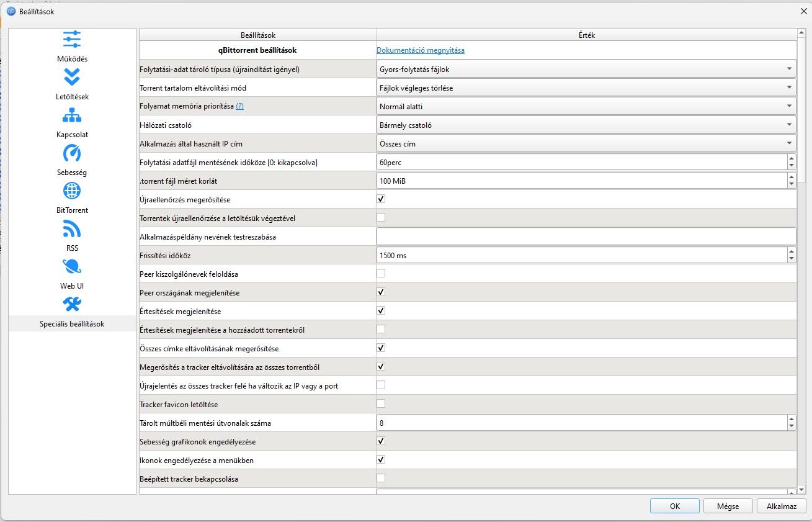Toggle Sebesség grafikonok engedélyezése checkbox
The image size is (812, 522).
381,441
